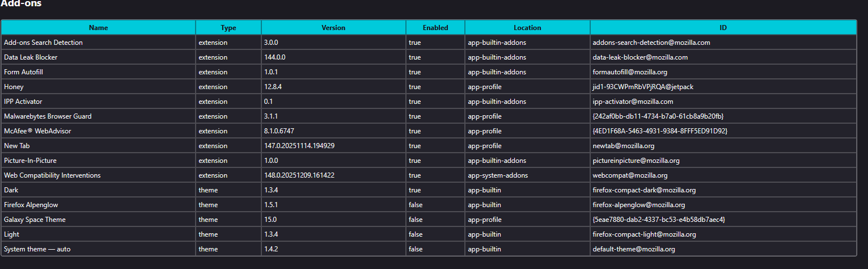Click the formautofill@mozilla.org ID
This screenshot has height=269, width=868.
pyautogui.click(x=631, y=72)
